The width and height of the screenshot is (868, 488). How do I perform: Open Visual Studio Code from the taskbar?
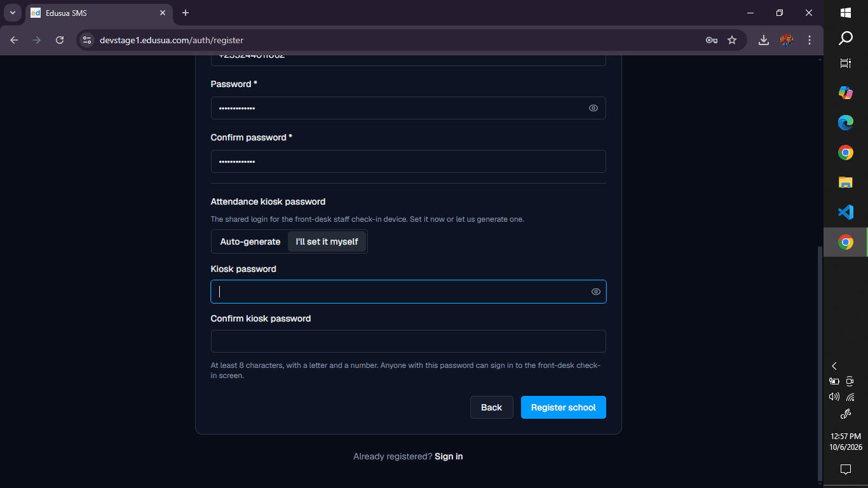click(846, 212)
